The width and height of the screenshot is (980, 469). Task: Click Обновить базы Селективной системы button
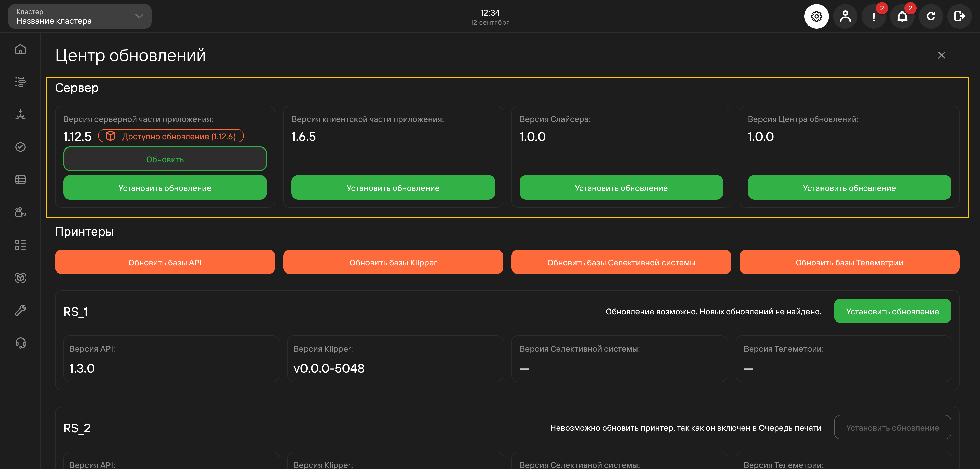click(x=621, y=262)
